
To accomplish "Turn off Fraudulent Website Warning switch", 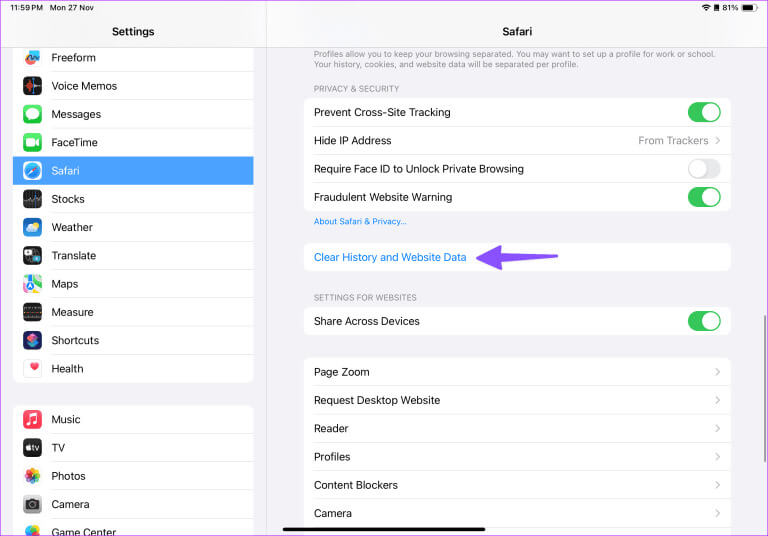I will pyautogui.click(x=704, y=197).
